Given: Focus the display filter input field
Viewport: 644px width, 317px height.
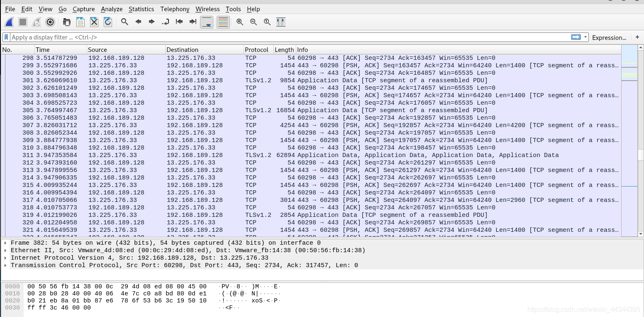Looking at the screenshot, I should point(290,37).
